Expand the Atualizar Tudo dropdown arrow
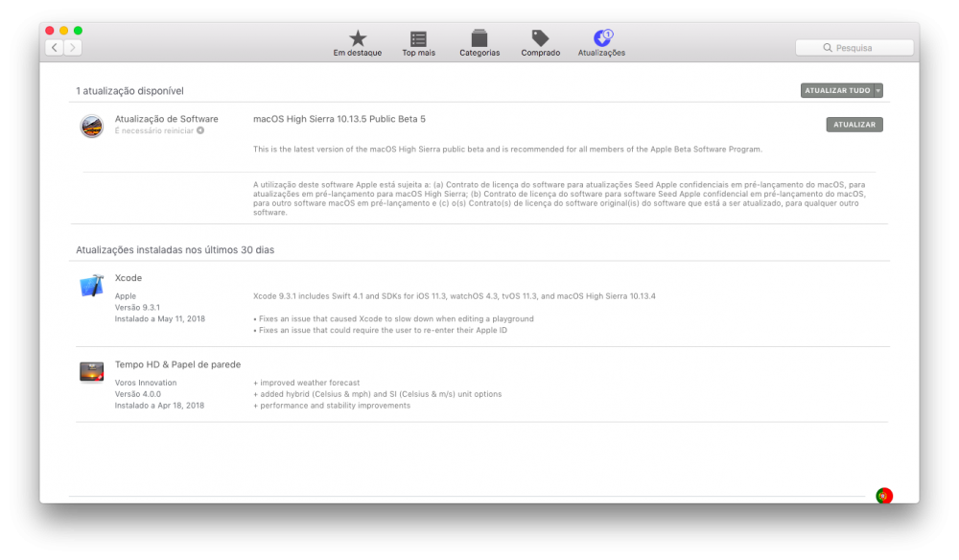This screenshot has width=959, height=560. [878, 90]
